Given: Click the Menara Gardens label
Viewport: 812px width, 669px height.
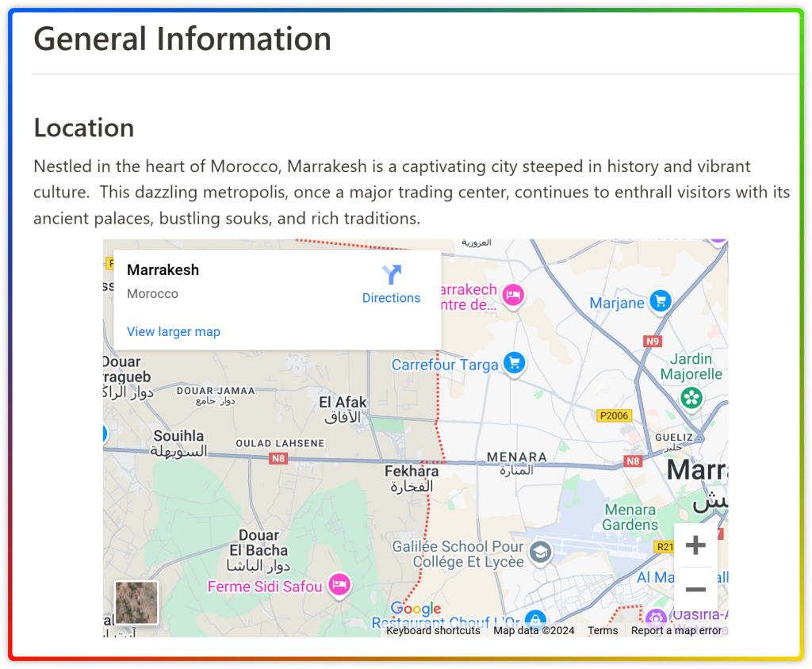Looking at the screenshot, I should (x=630, y=518).
